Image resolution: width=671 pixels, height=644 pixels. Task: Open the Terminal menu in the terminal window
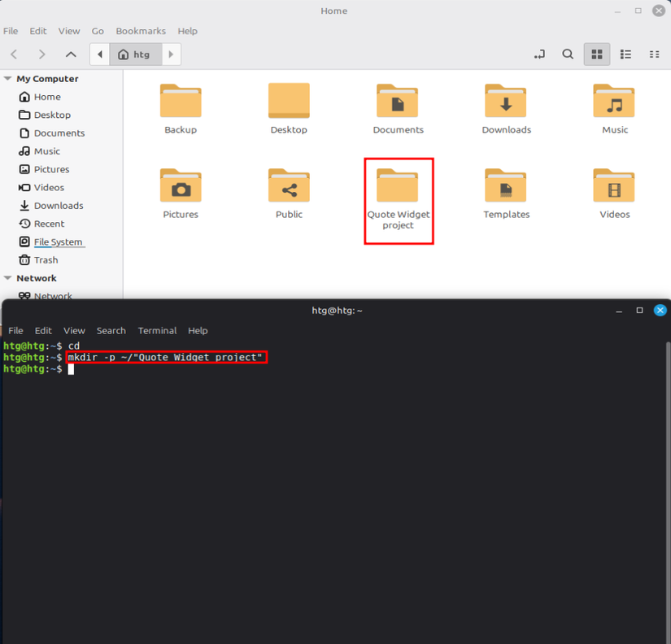[157, 330]
